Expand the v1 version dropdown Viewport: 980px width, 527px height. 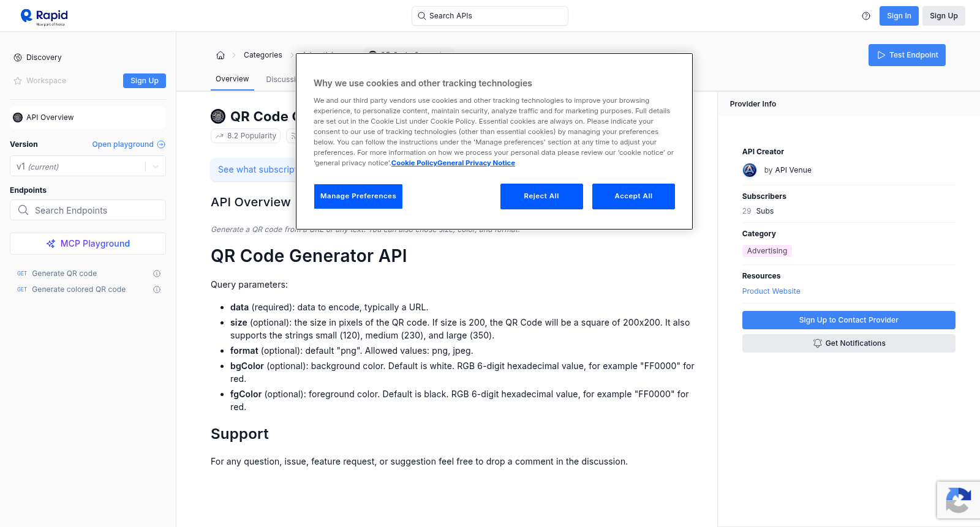pos(156,166)
